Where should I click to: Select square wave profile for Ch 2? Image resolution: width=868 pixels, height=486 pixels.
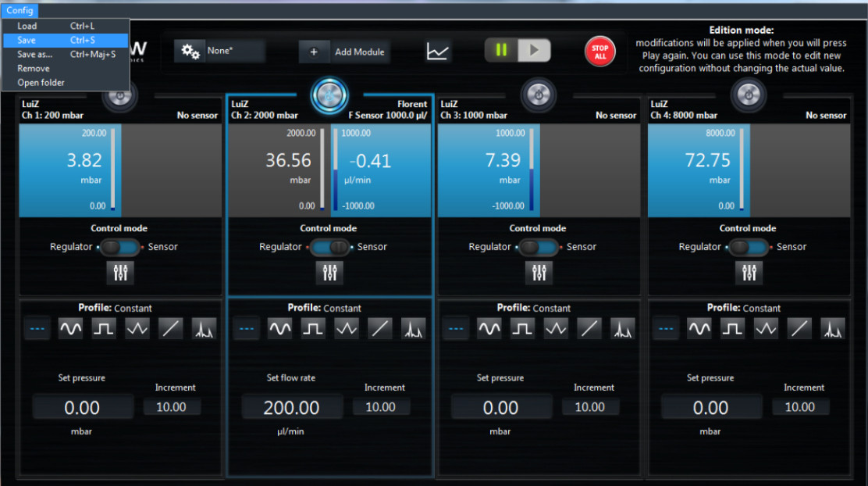[x=313, y=329]
